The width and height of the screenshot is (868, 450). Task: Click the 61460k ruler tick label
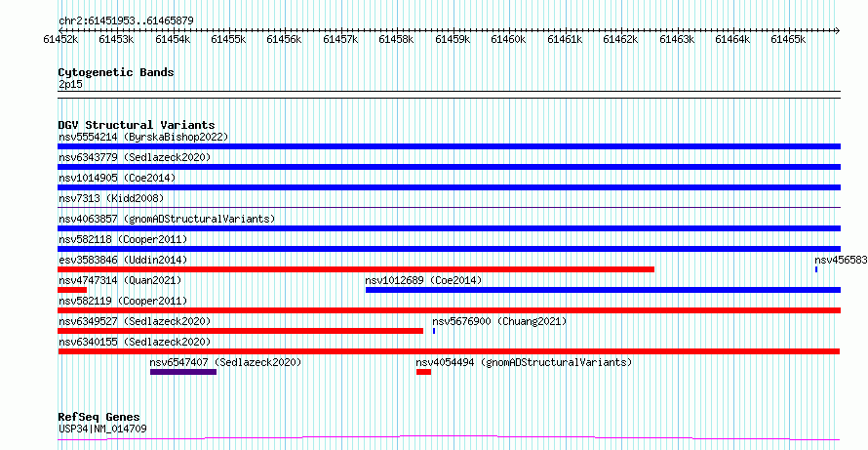tap(507, 39)
